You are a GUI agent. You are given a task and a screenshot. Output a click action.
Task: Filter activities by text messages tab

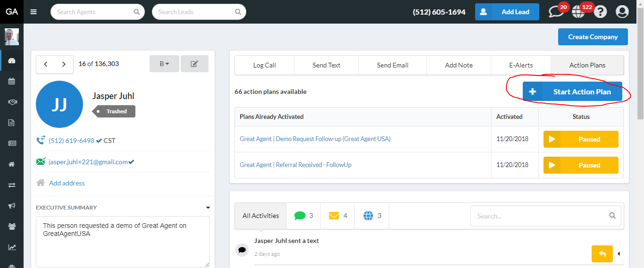(303, 216)
